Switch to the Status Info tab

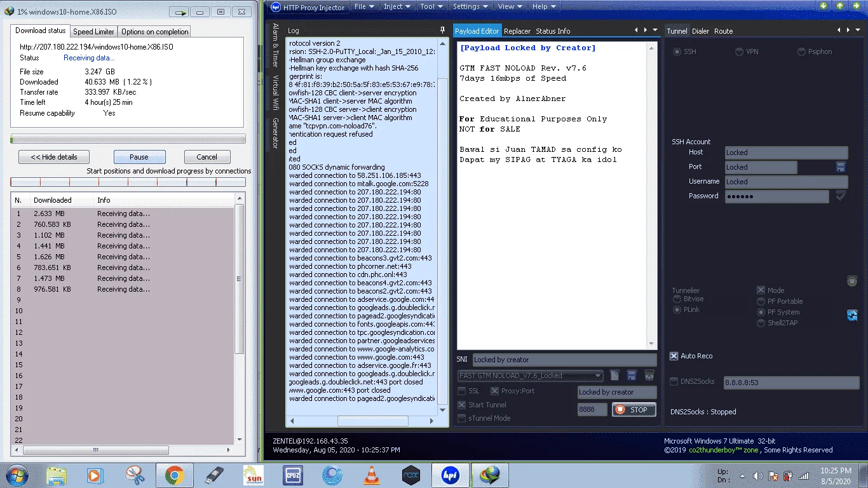click(553, 31)
